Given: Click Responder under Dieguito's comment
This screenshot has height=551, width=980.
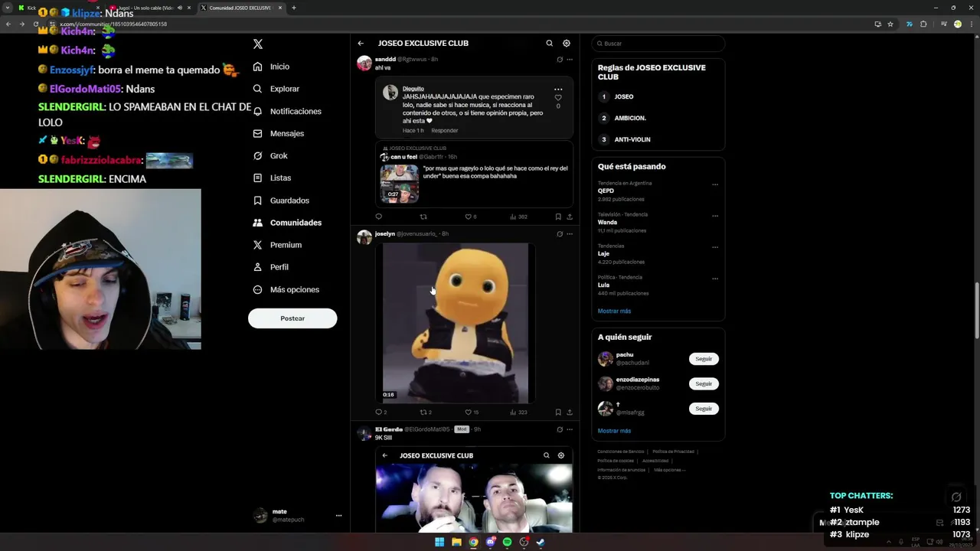Looking at the screenshot, I should [x=444, y=131].
